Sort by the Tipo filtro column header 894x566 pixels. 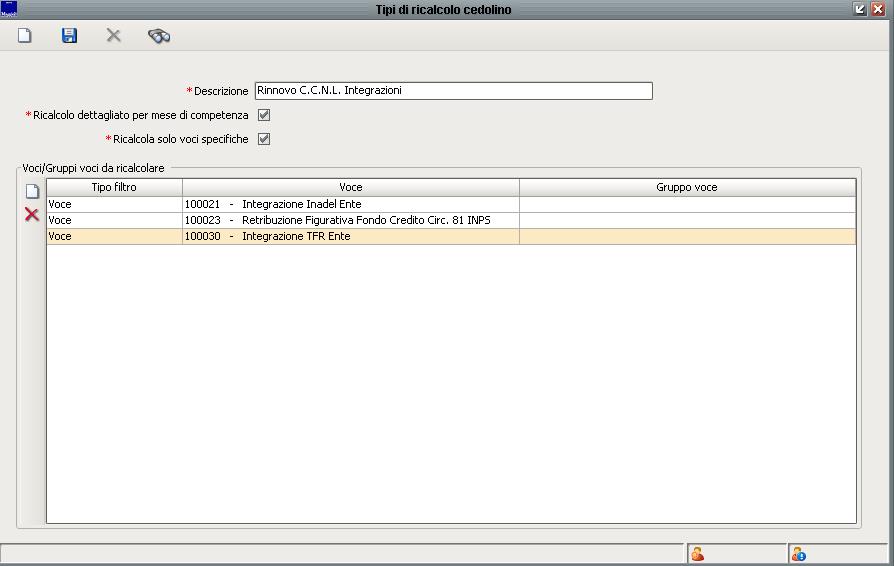point(114,188)
